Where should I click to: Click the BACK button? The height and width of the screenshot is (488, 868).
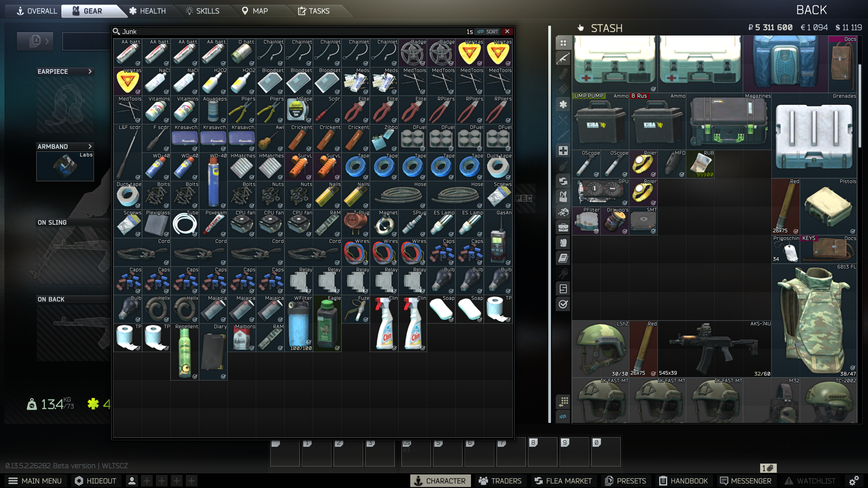[x=811, y=10]
